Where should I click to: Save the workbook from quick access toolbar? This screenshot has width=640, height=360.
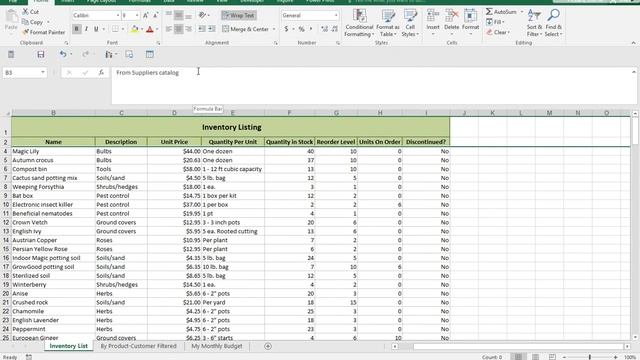coord(40,54)
